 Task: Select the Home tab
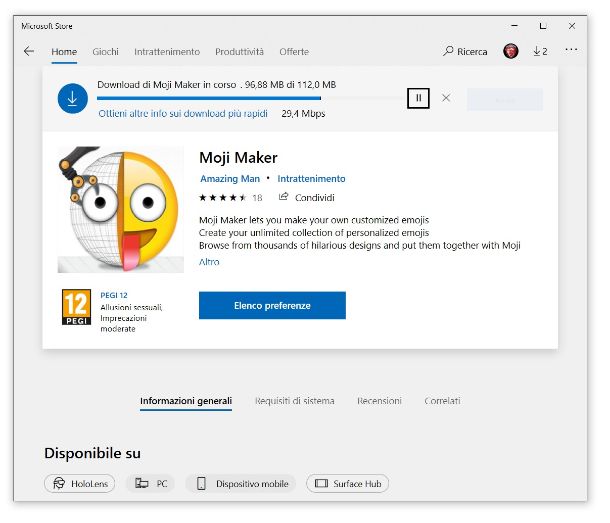click(64, 52)
